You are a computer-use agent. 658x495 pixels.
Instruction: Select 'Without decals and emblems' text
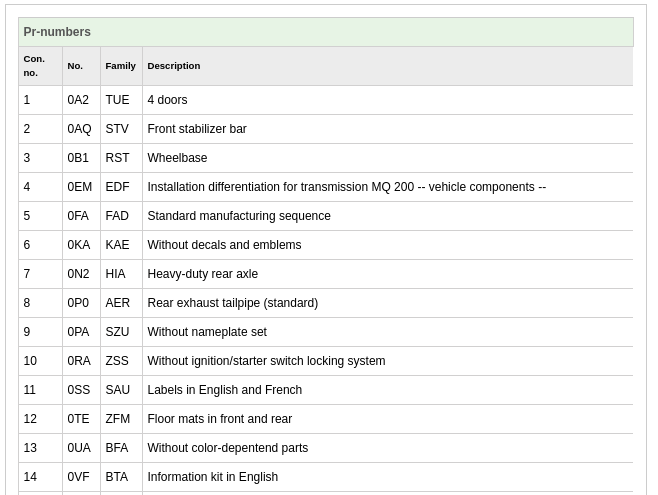224,245
